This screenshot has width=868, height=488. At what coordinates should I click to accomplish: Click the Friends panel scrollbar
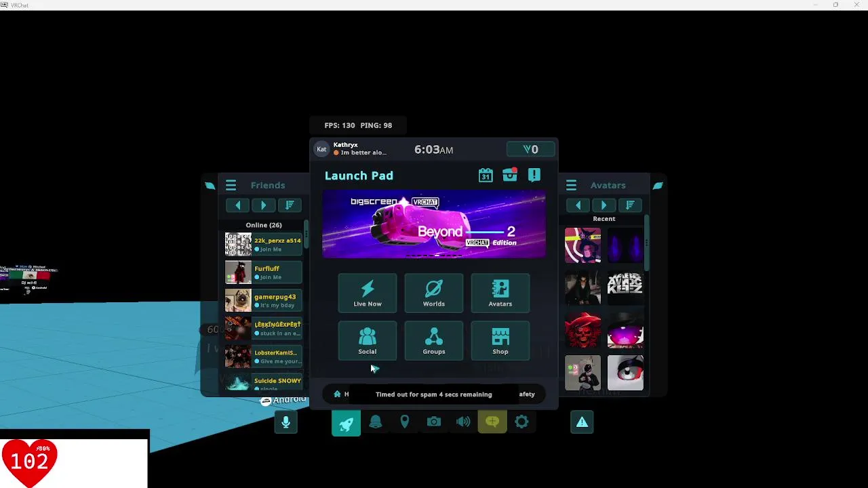point(307,235)
